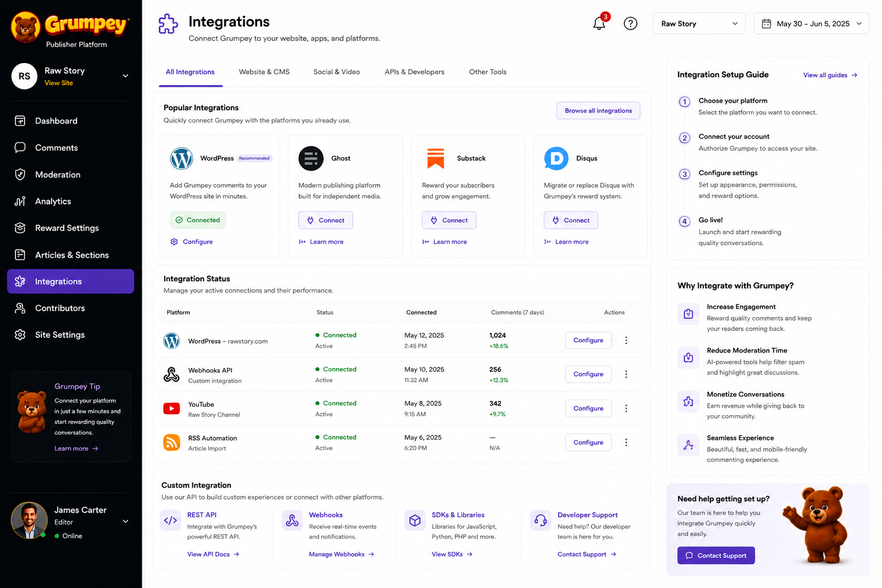This screenshot has width=882, height=588.
Task: Click the RSS Automation feed icon
Action: coord(172,442)
